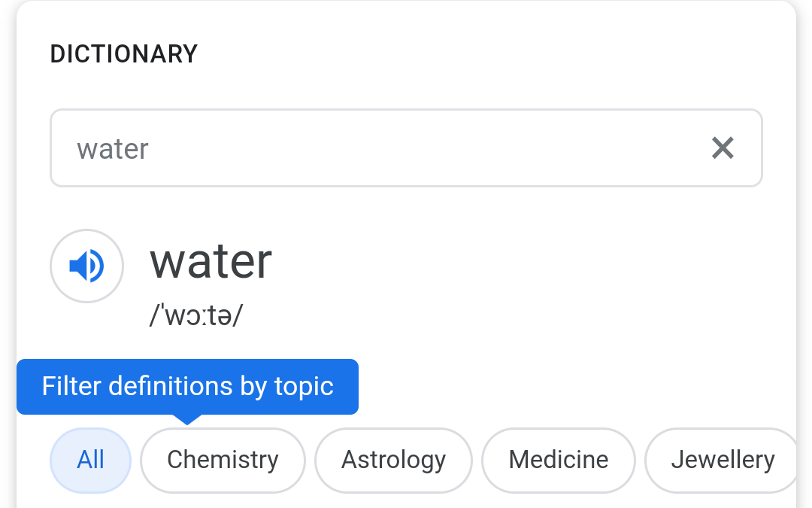
Task: Open the Jewellery topic definitions
Action: pos(722,460)
